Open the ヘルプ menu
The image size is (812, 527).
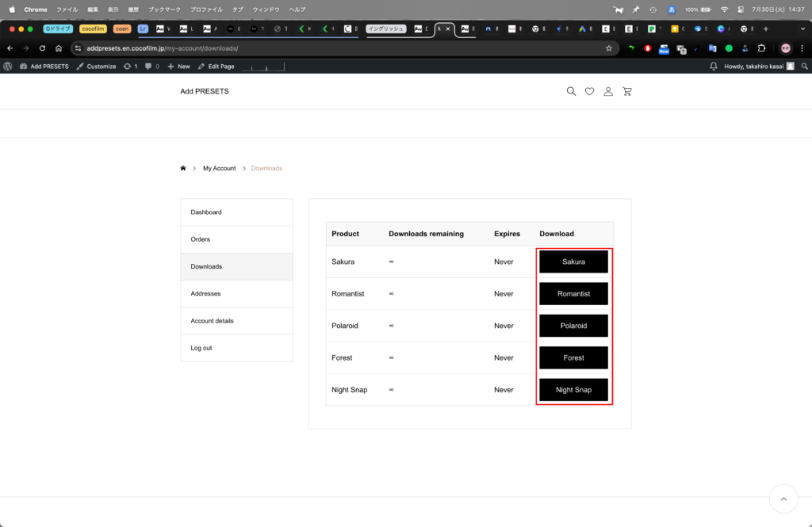tap(297, 10)
